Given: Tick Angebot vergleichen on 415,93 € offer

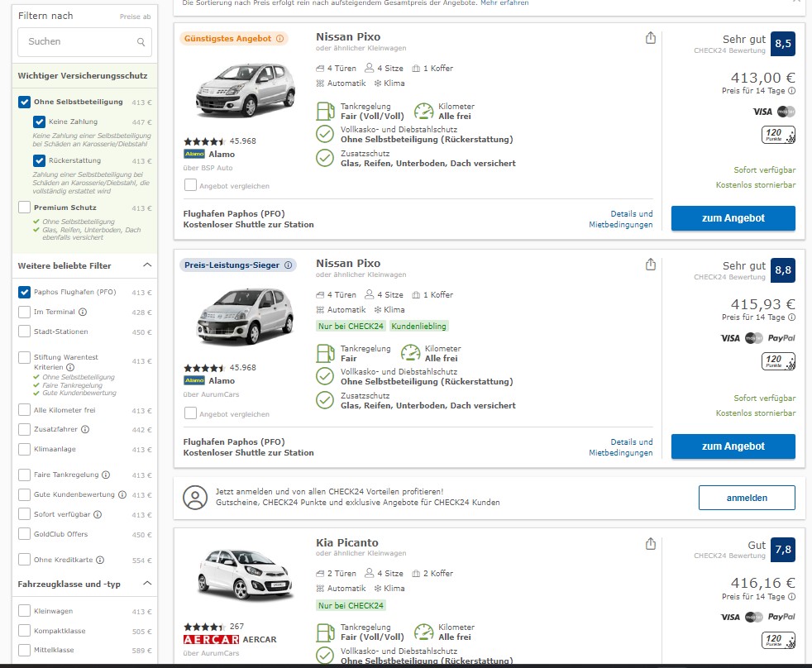Looking at the screenshot, I should (190, 413).
